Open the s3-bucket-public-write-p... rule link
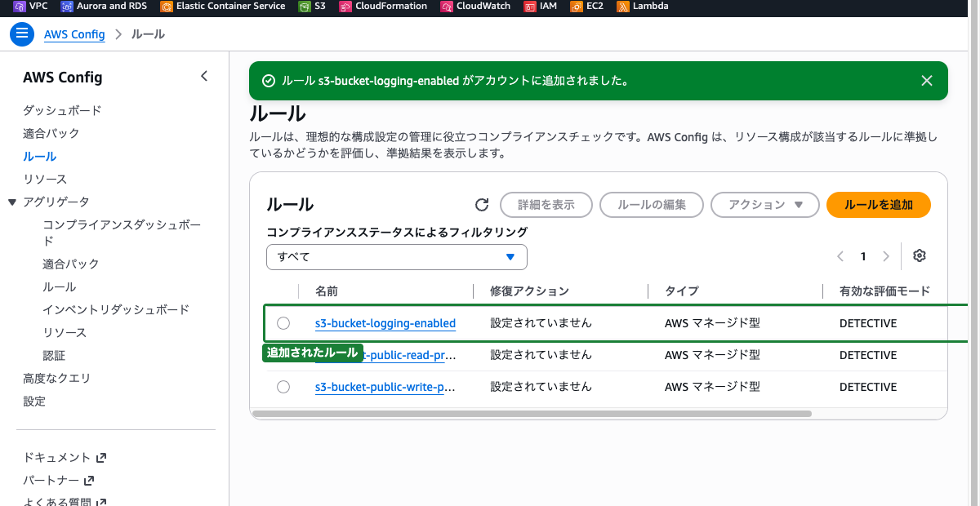 click(x=385, y=387)
